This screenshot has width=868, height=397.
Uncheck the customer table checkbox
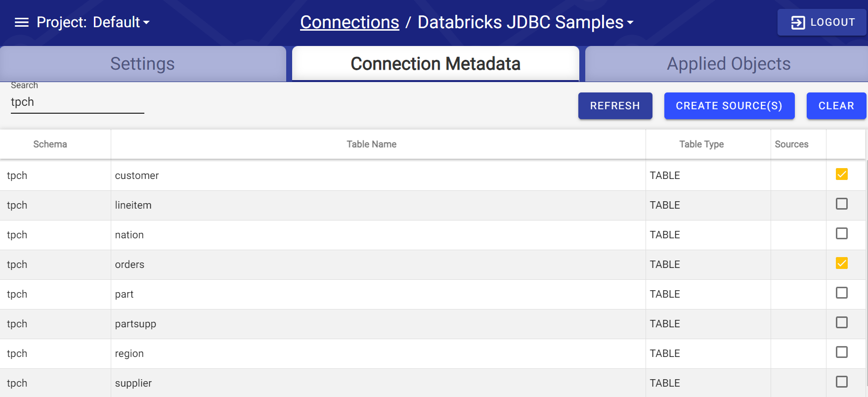842,174
